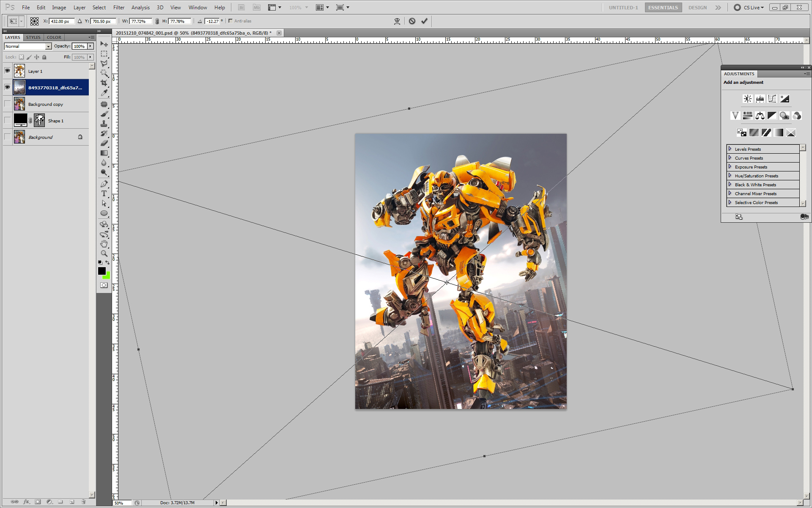Select the Pen tool
The width and height of the screenshot is (812, 508).
coord(104,184)
